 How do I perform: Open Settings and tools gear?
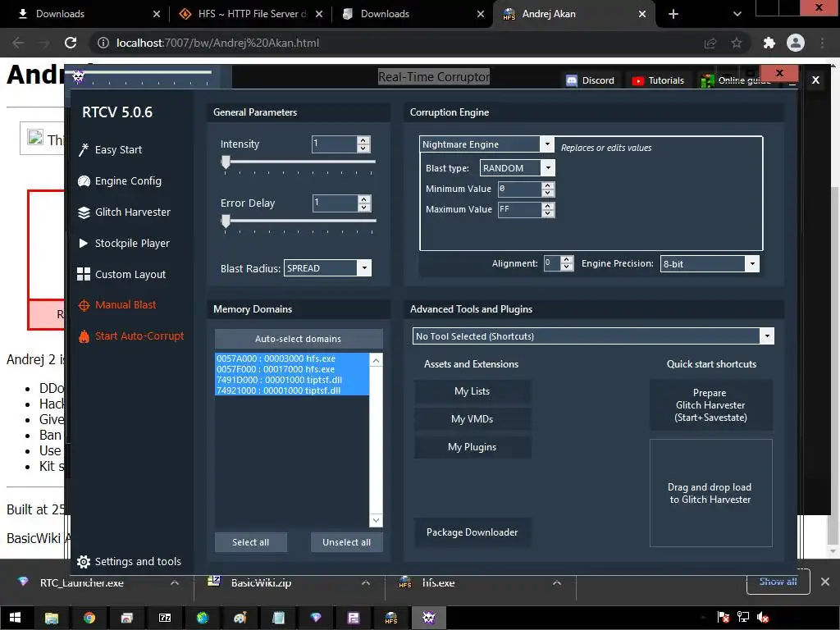(x=84, y=561)
